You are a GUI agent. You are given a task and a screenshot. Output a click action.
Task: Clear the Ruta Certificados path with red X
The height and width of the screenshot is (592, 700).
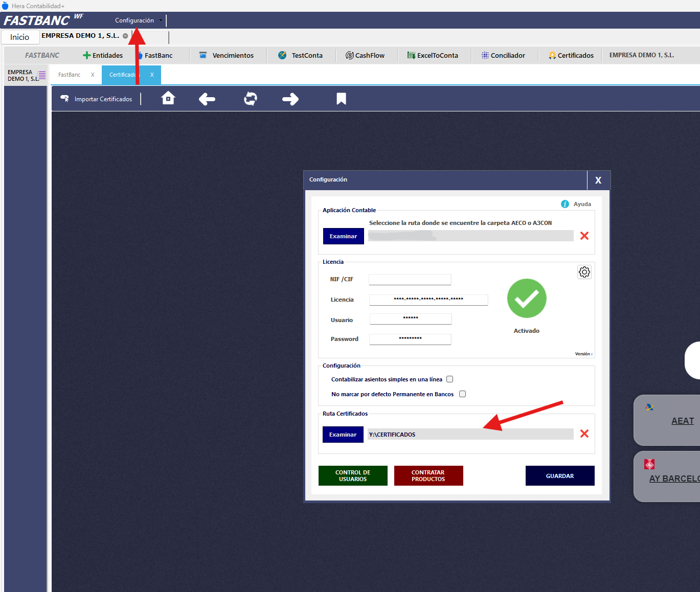[584, 434]
